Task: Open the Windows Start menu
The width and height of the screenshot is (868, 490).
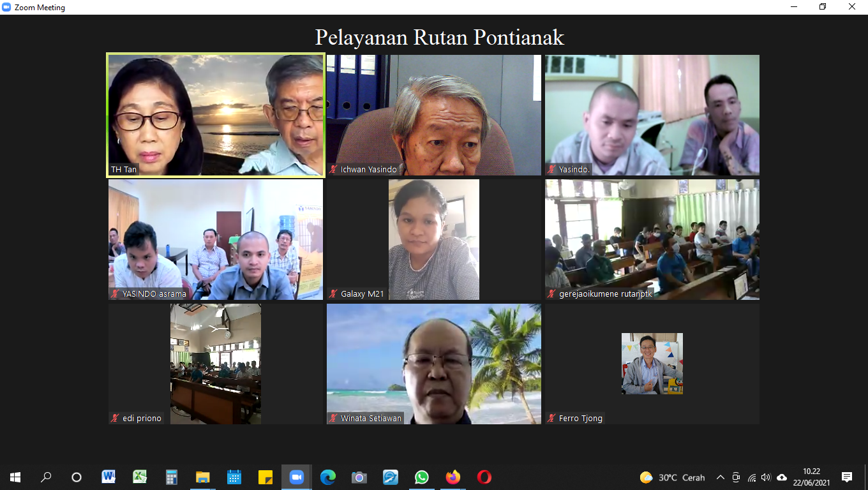Action: click(15, 477)
